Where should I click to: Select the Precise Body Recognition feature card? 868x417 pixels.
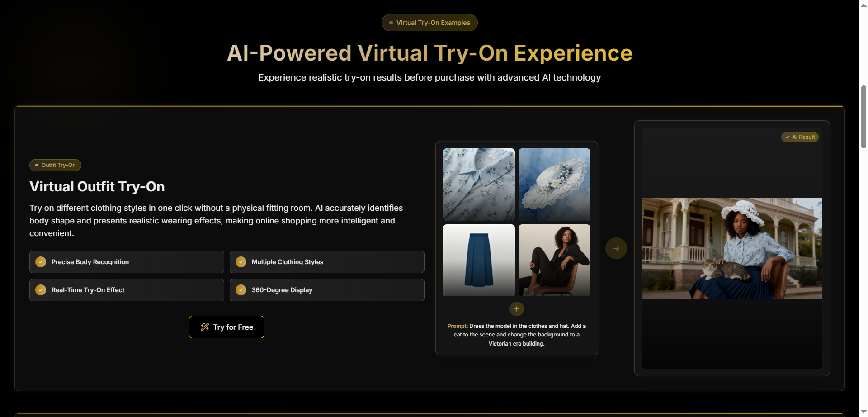click(x=127, y=262)
